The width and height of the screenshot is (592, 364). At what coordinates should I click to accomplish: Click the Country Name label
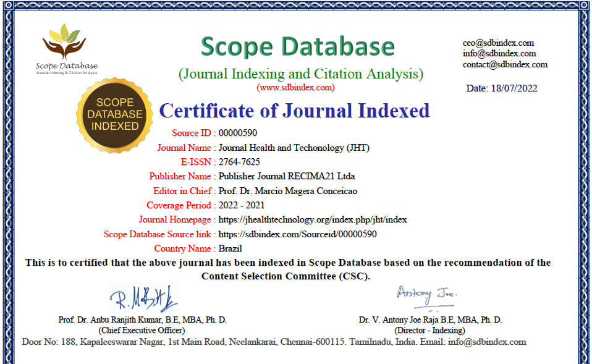click(185, 249)
